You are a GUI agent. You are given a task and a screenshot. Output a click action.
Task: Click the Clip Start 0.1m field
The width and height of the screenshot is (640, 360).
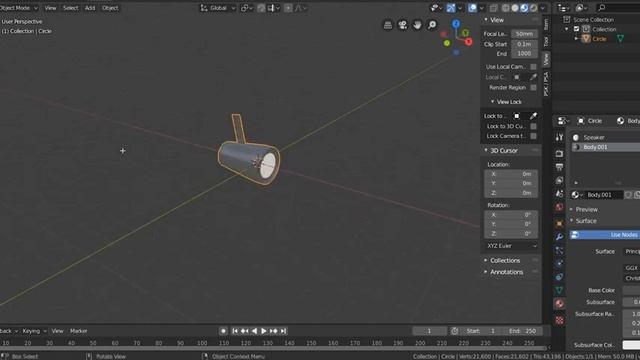click(x=524, y=44)
